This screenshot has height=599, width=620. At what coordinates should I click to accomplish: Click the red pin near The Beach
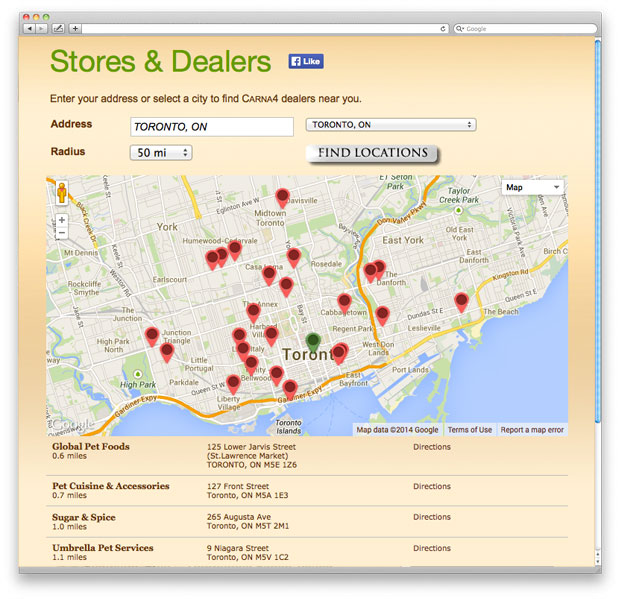[x=461, y=303]
